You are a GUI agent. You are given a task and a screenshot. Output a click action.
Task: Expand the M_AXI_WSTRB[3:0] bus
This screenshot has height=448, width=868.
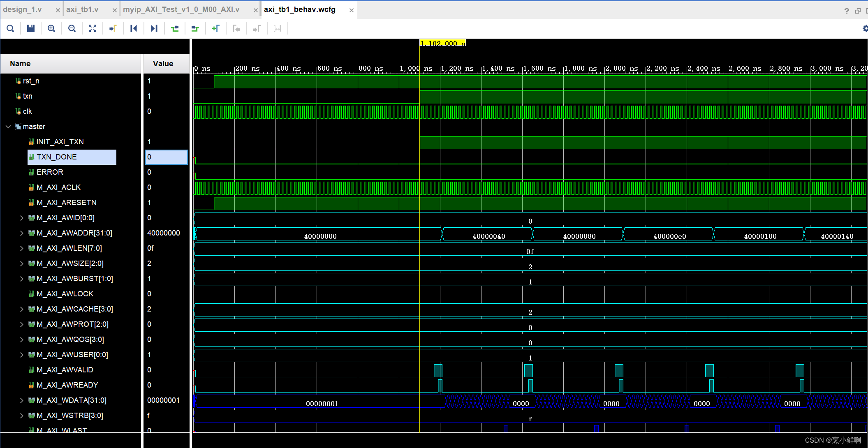pos(22,416)
